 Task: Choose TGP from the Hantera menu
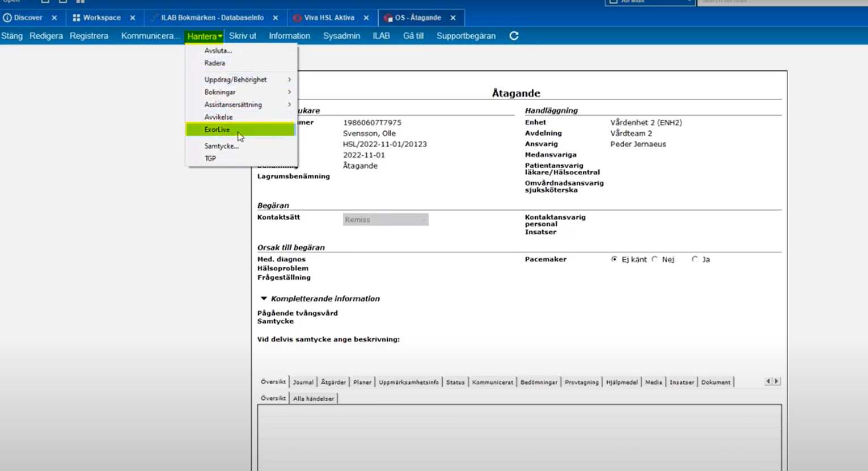point(240,158)
